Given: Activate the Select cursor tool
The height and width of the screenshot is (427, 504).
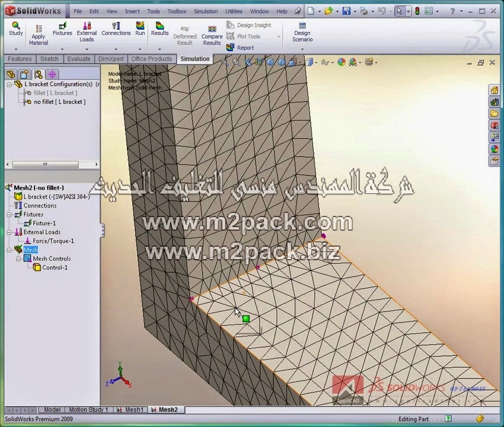Looking at the screenshot, I should [399, 11].
